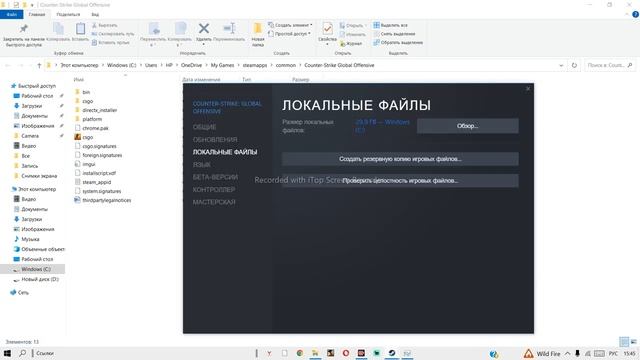The width and height of the screenshot is (640, 360).
Task: Click the Paste (Вставить) clipboard icon
Action: point(80,29)
